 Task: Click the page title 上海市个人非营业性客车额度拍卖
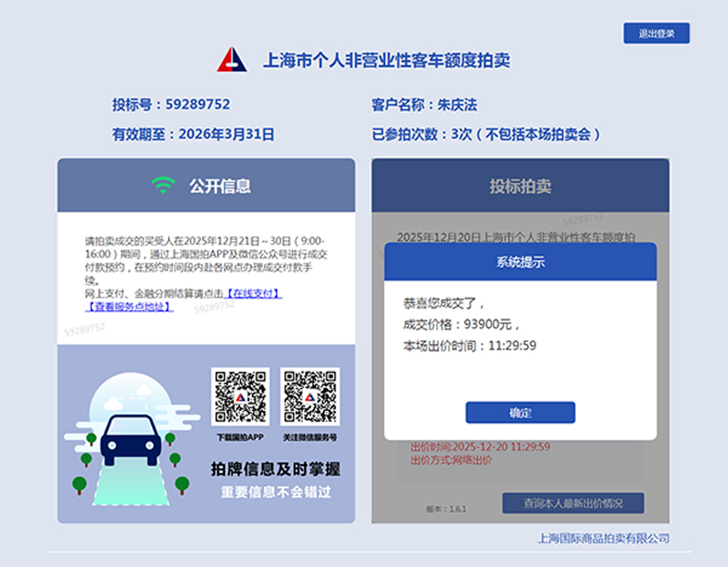pos(387,60)
